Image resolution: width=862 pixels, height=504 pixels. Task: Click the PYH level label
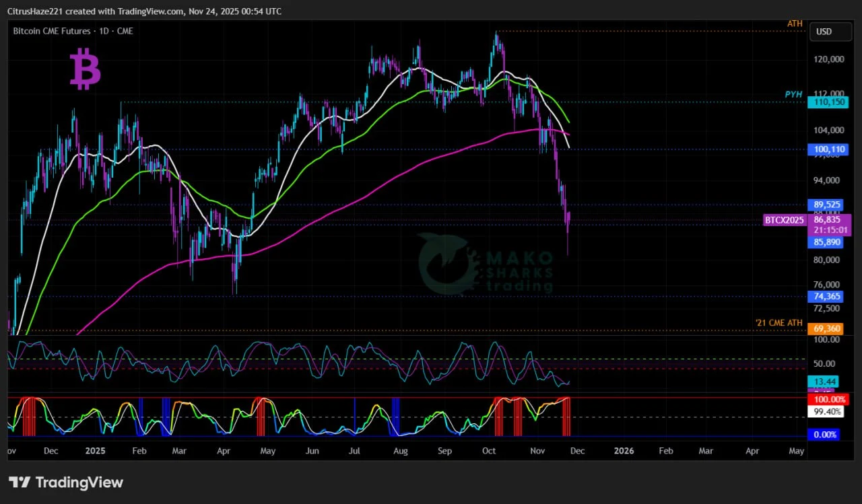pos(793,95)
